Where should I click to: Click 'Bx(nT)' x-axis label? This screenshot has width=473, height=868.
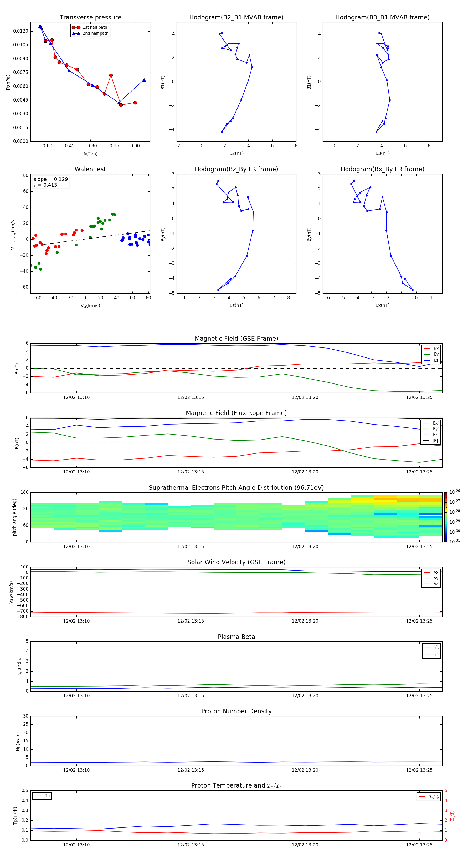pos(382,305)
